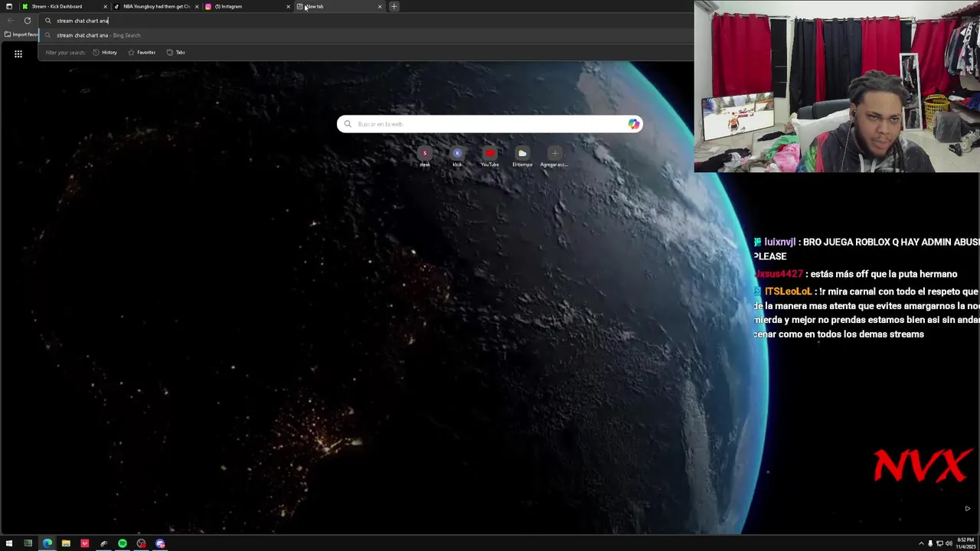
Task: Open the Kick quick link shortcut
Action: coord(457,156)
